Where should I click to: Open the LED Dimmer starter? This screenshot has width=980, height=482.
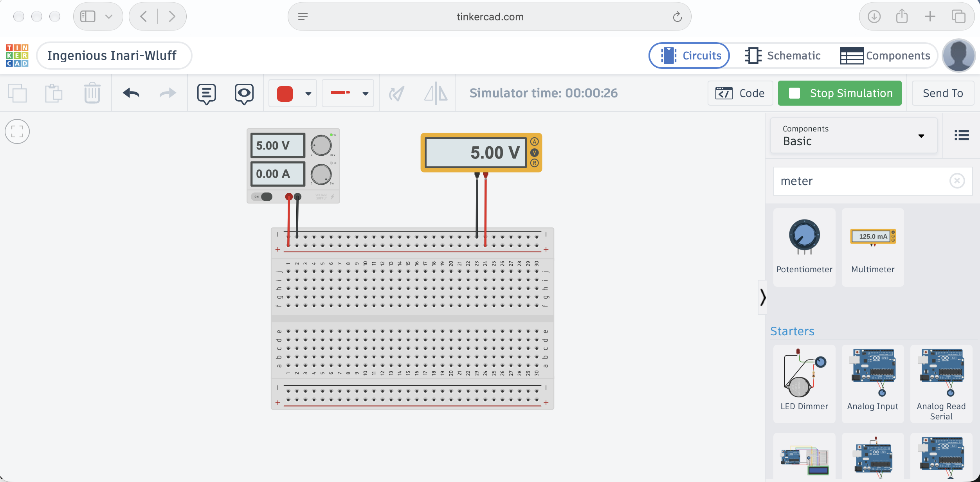804,383
